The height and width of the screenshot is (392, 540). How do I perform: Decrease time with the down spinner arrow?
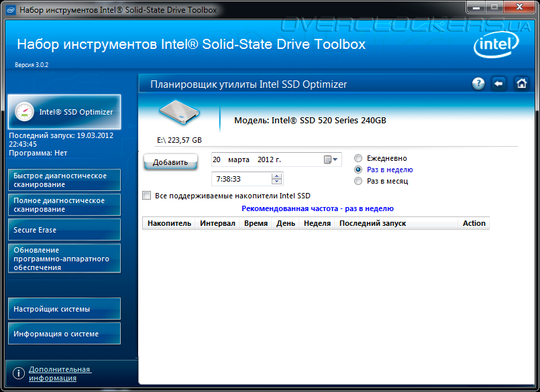pyautogui.click(x=276, y=182)
